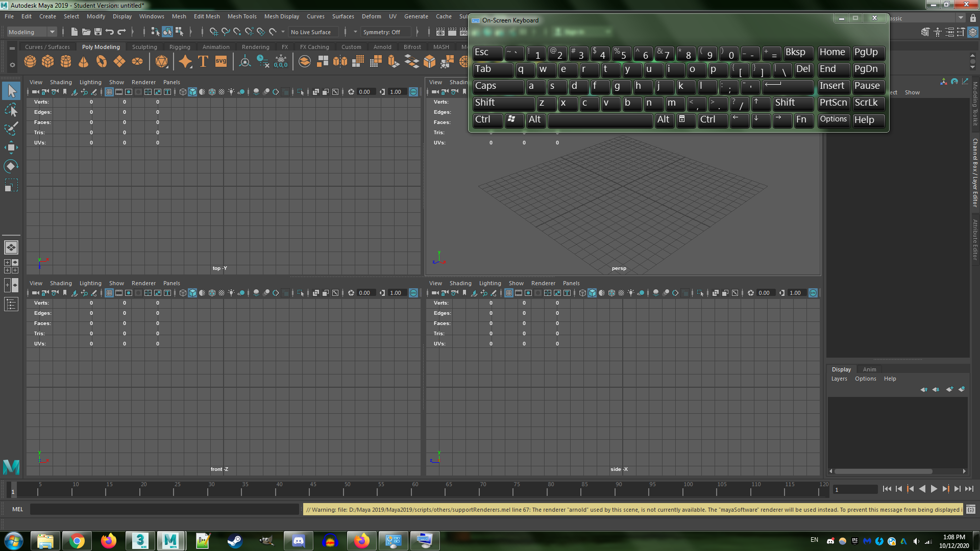Click the Undo arrow in the status line
The height and width of the screenshot is (551, 980).
(109, 32)
